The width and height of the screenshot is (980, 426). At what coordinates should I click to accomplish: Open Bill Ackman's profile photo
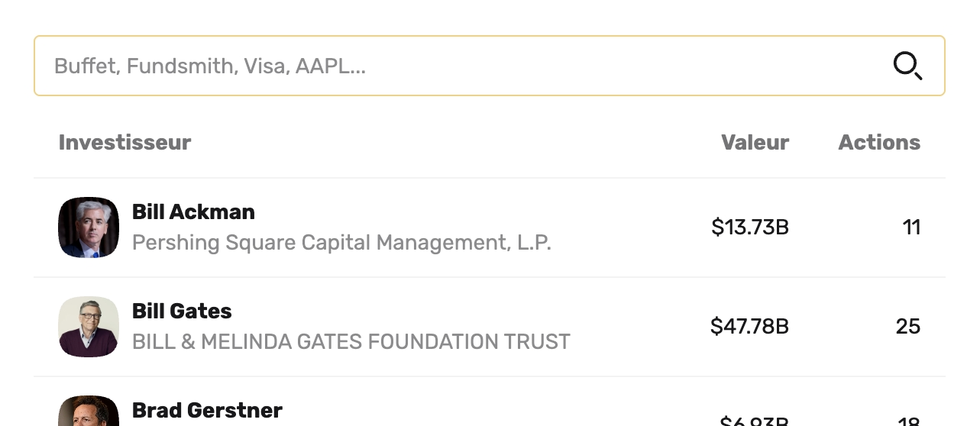[x=89, y=228]
